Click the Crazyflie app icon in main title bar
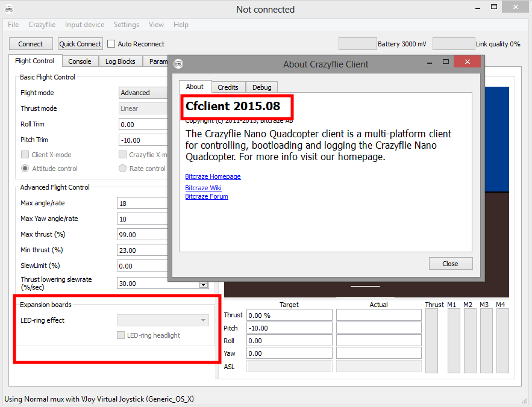Image resolution: width=532 pixels, height=407 pixels. 9,9
